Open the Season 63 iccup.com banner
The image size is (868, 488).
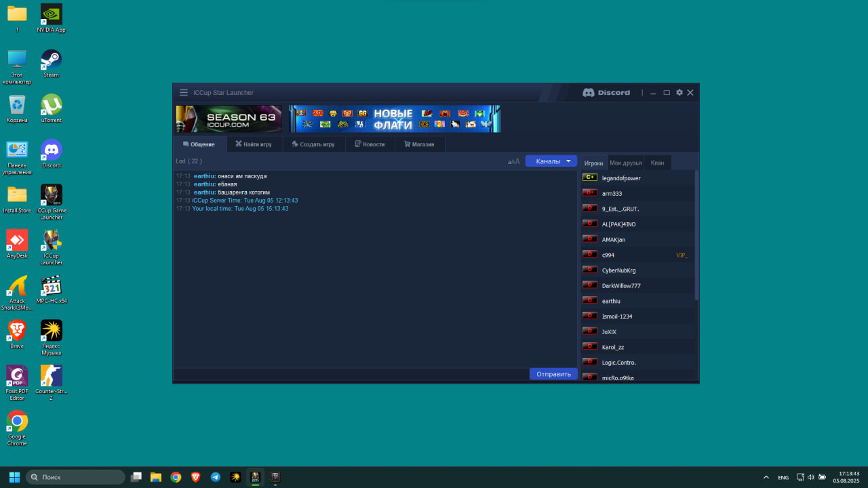pos(229,119)
